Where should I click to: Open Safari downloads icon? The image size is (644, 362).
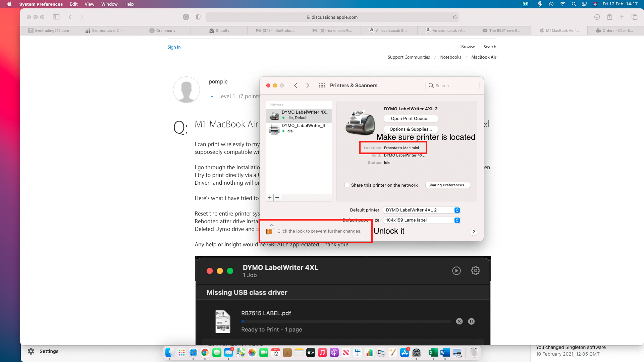(x=597, y=17)
